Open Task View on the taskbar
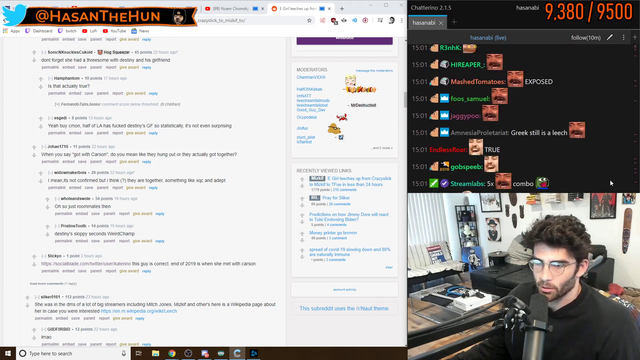This screenshot has width=640, height=360. coord(139,353)
